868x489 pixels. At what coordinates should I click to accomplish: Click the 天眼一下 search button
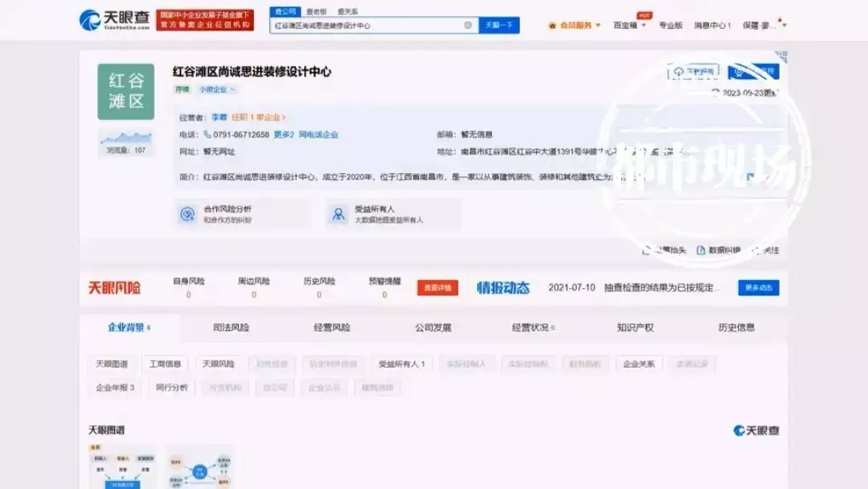click(x=499, y=25)
